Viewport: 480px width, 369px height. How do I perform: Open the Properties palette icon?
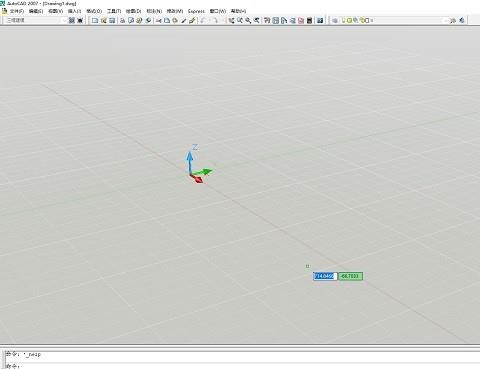click(x=267, y=20)
